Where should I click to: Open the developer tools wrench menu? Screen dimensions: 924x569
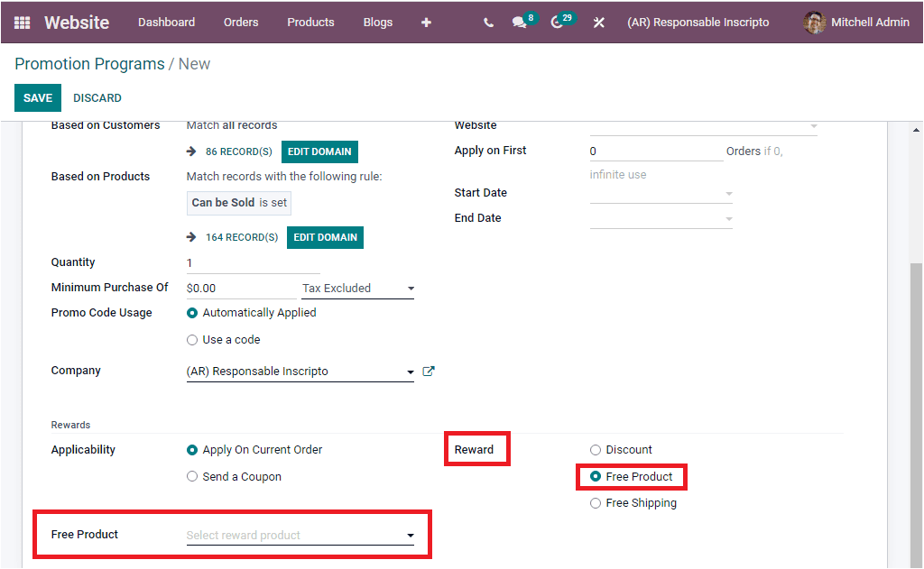[598, 23]
